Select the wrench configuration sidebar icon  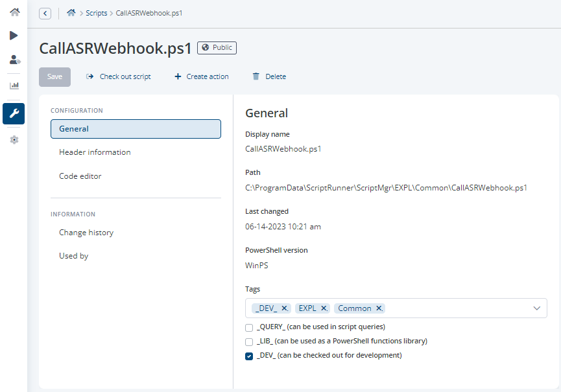[x=14, y=113]
